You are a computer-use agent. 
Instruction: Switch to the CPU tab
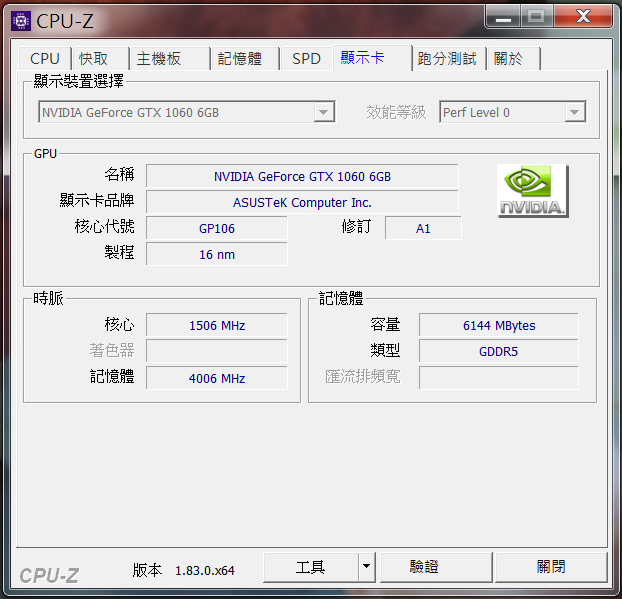click(45, 59)
